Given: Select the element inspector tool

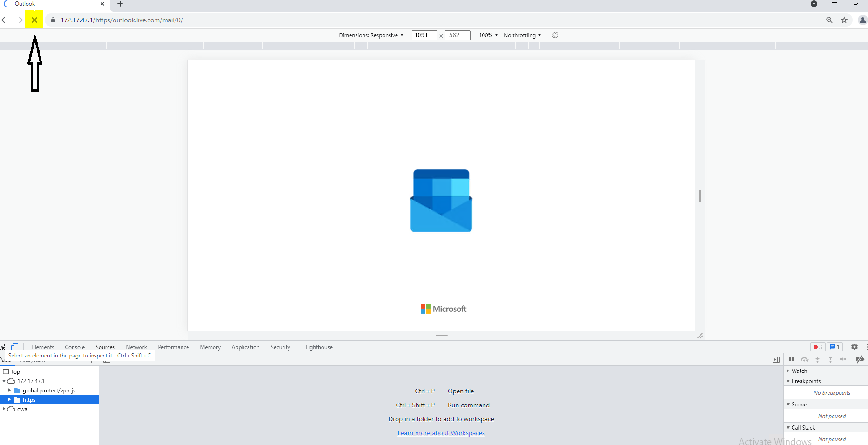Looking at the screenshot, I should [3, 347].
